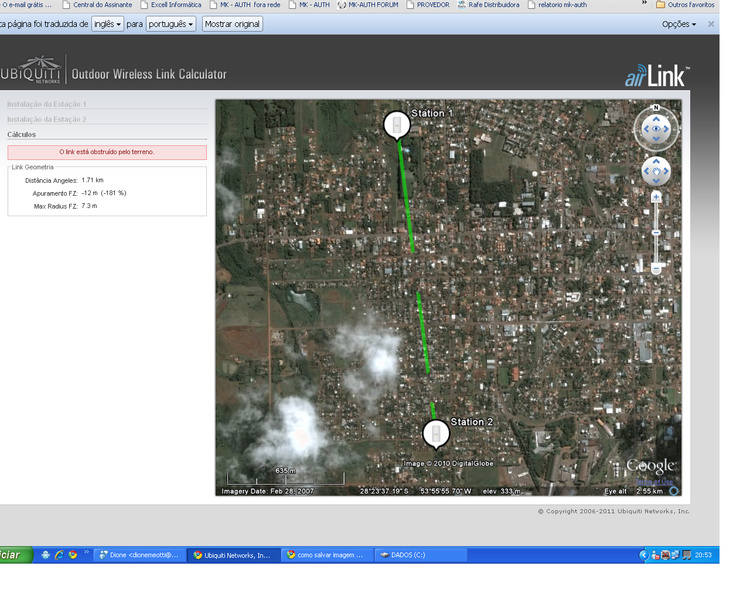Click the Eye alt 2.55 km readout
The width and height of the screenshot is (750, 600).
pyautogui.click(x=634, y=491)
